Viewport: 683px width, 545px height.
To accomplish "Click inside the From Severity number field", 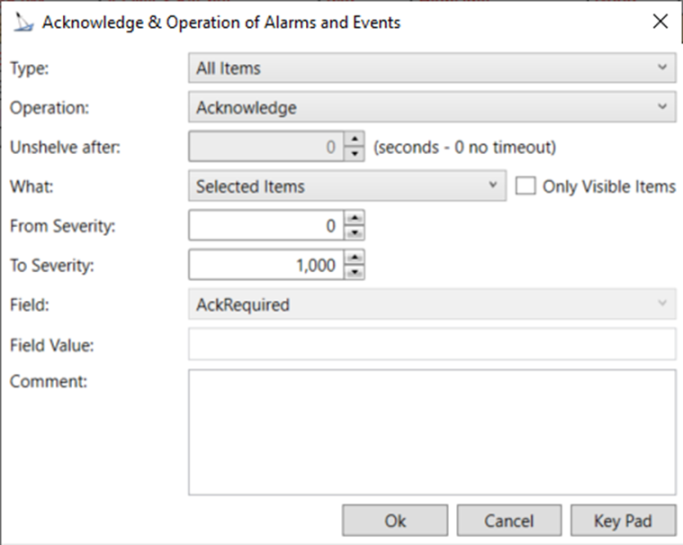I will point(265,226).
